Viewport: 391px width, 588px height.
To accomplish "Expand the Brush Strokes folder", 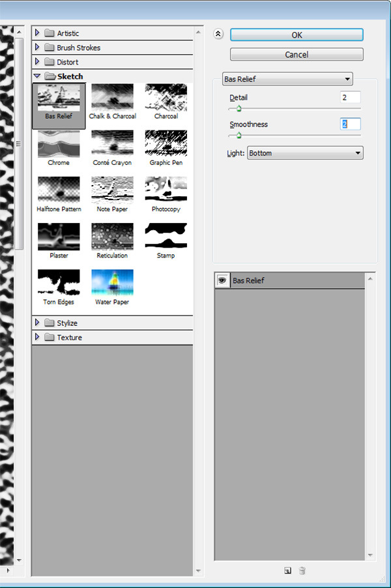I will (x=37, y=47).
